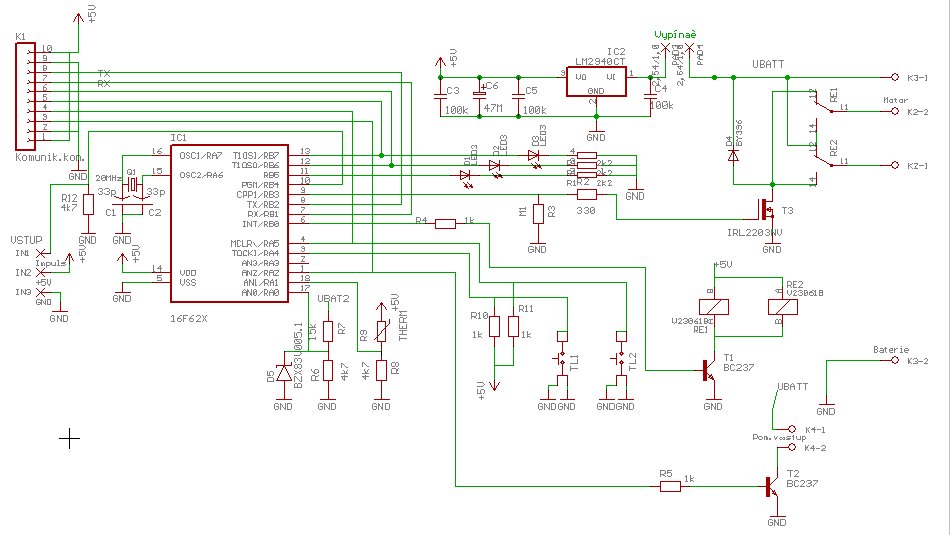Screen dimensions: 950x535
Task: Pick the T2 BC237 transistor symbol
Action: click(773, 487)
